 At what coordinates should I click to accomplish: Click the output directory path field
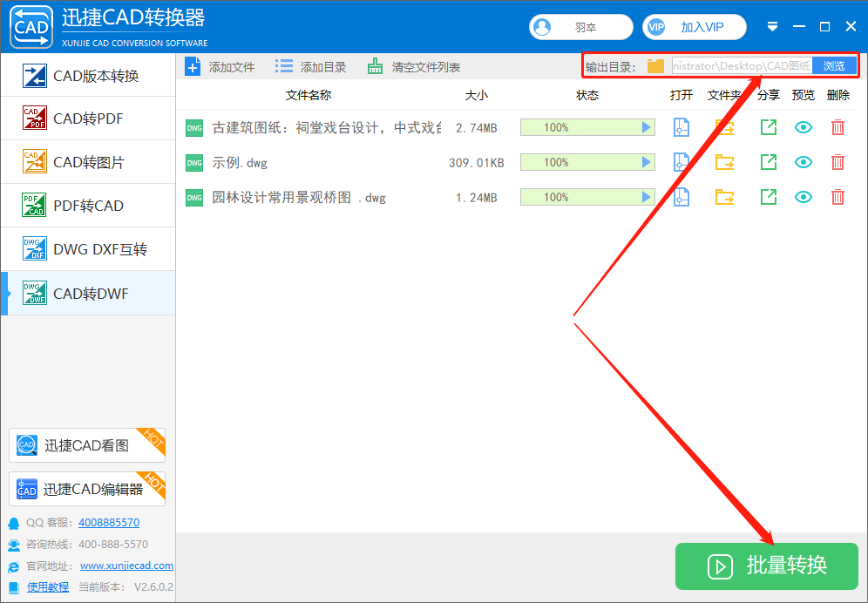pos(742,66)
